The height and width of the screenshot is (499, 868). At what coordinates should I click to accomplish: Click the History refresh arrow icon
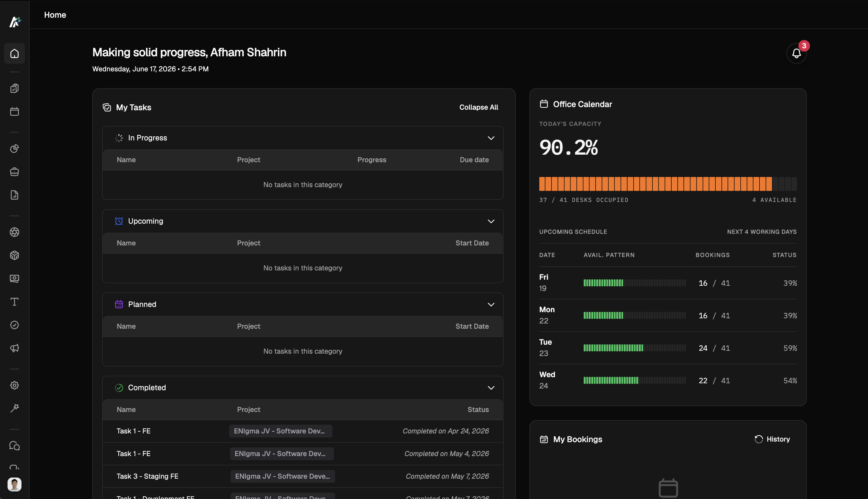pyautogui.click(x=759, y=439)
